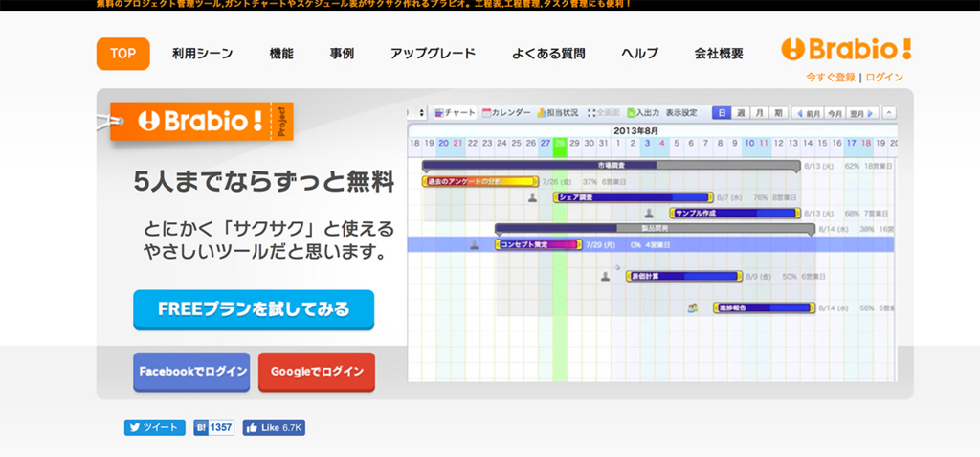Screen dimensions: 980x457
Task: Go to previous month with 前月
Action: click(x=808, y=113)
